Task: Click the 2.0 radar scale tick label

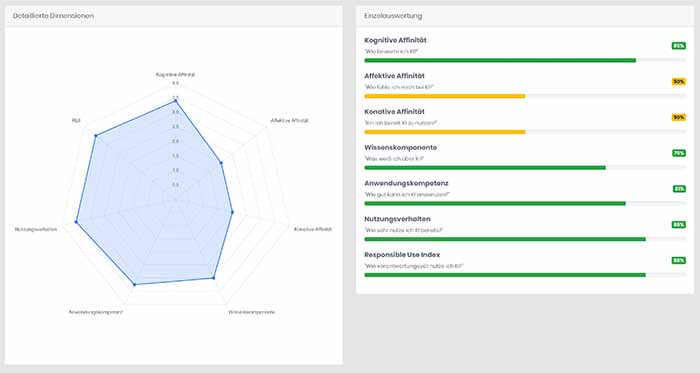Action: pyautogui.click(x=175, y=141)
